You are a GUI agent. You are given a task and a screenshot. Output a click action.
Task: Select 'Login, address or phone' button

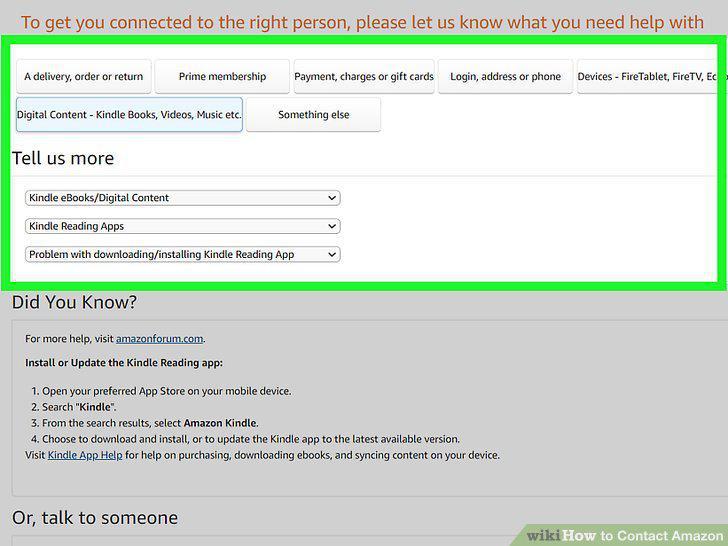[x=506, y=77]
